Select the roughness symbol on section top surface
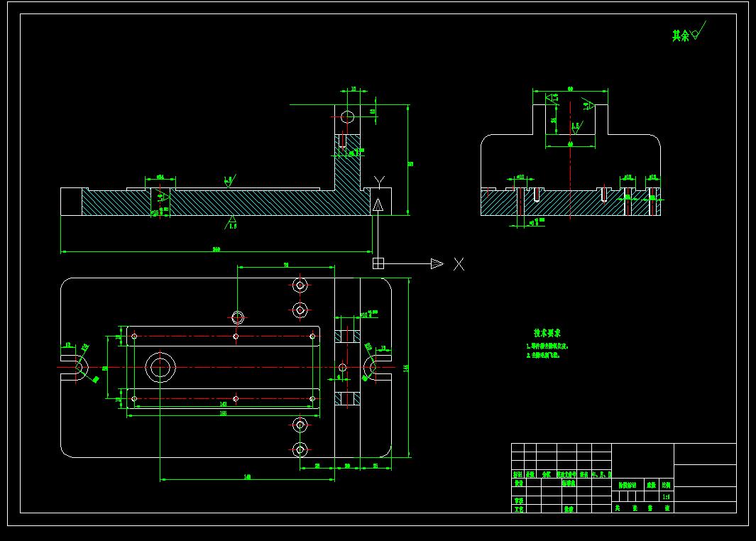This screenshot has width=756, height=541. tap(229, 181)
